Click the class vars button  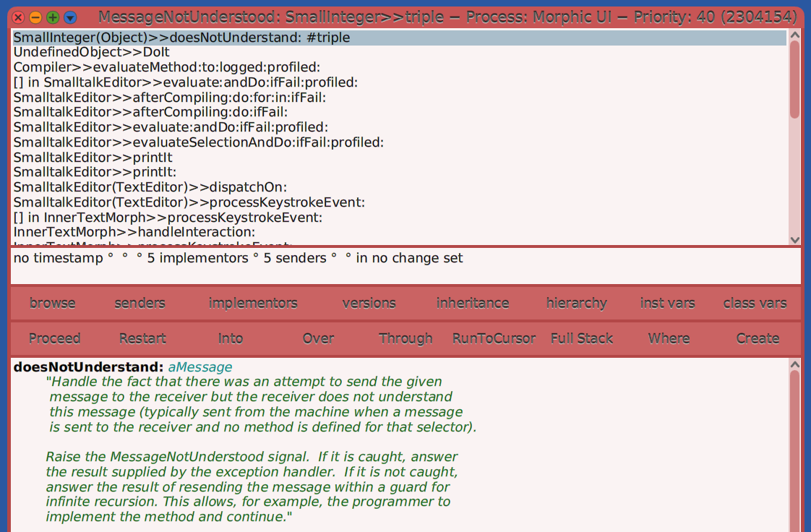click(x=755, y=303)
